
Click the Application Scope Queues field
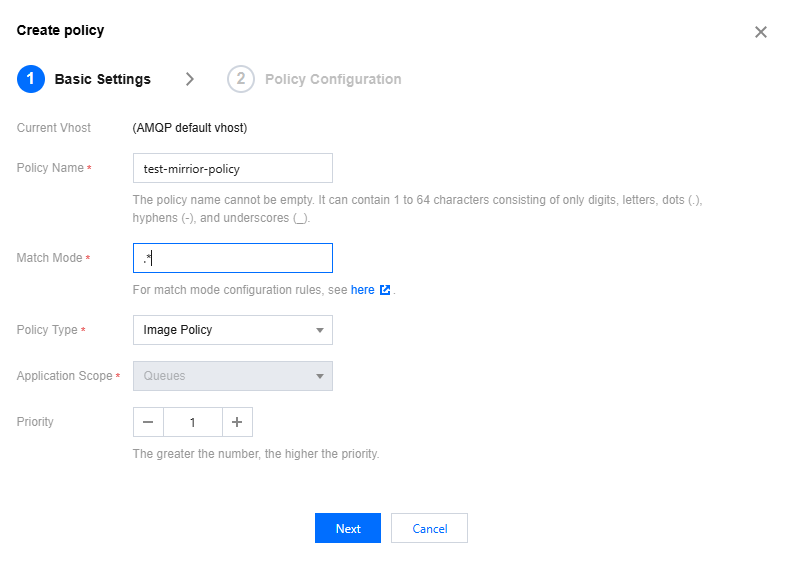pyautogui.click(x=222, y=376)
